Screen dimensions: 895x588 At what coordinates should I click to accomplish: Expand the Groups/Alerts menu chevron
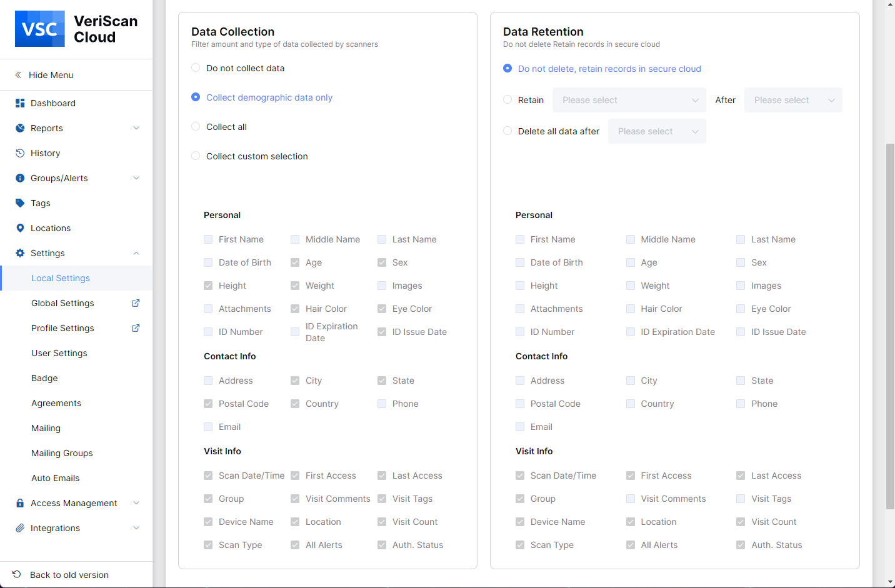coord(136,178)
